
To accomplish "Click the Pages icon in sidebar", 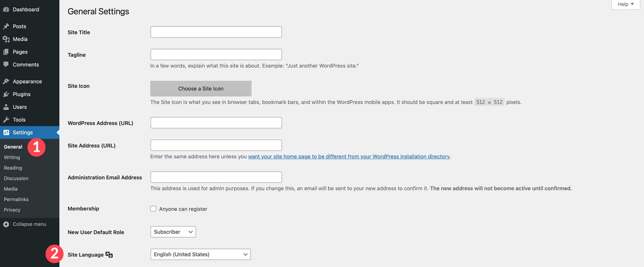I will pos(6,52).
